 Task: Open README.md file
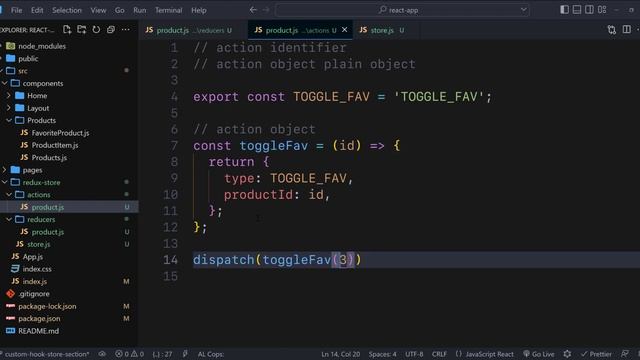(38, 331)
